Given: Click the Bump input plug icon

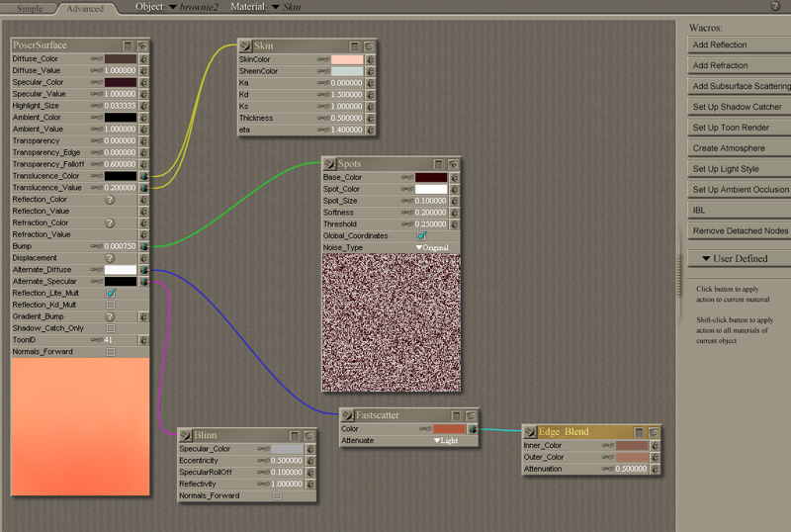Looking at the screenshot, I should coord(144,246).
